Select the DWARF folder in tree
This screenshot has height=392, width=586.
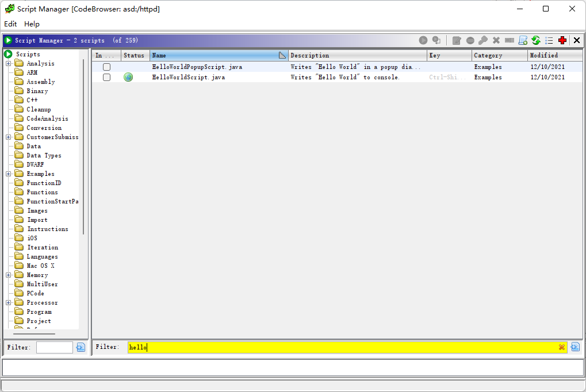click(x=36, y=165)
